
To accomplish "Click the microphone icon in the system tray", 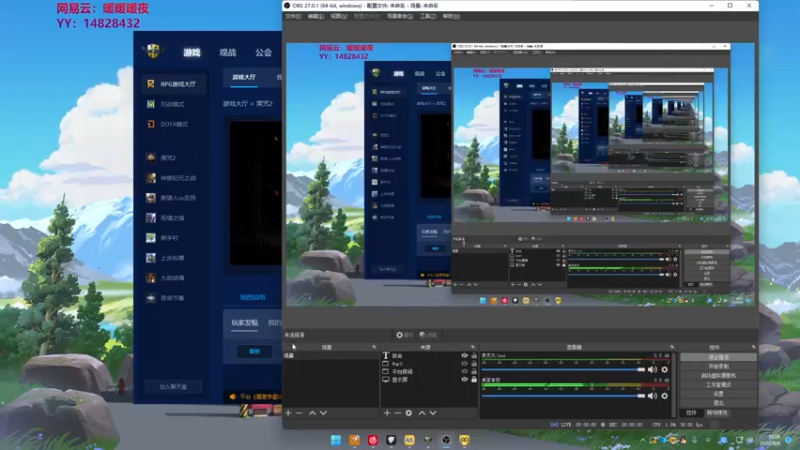I will (x=694, y=440).
